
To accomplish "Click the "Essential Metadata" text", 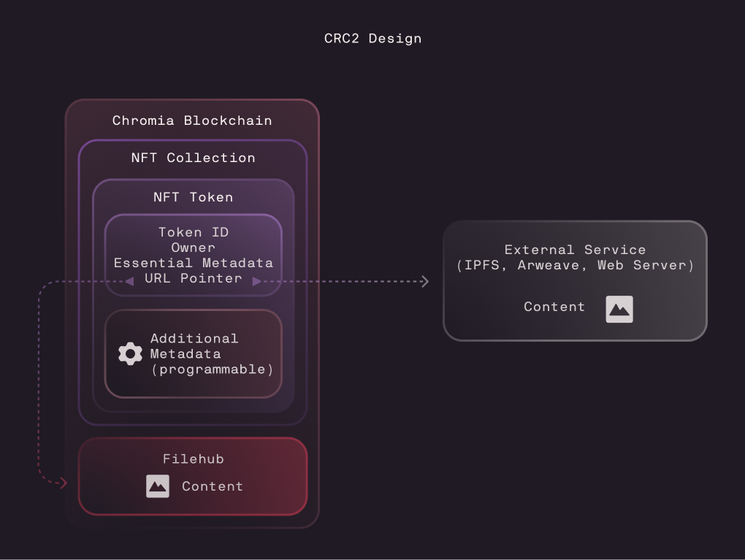I will 194,263.
